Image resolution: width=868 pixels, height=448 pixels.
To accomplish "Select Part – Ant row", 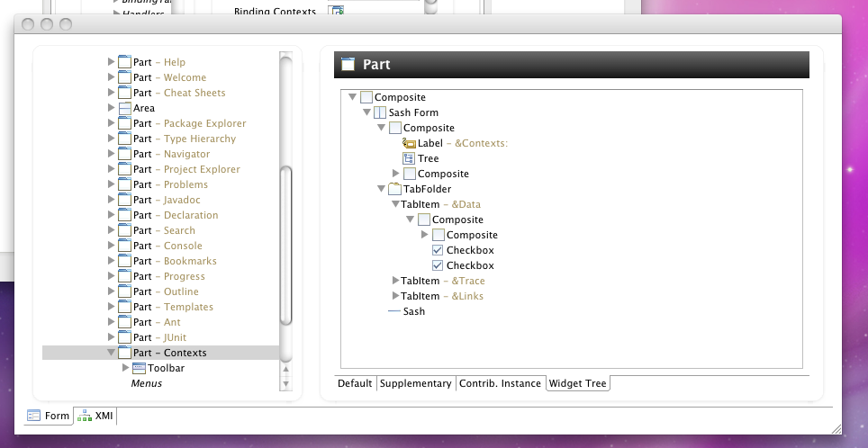I will [161, 322].
